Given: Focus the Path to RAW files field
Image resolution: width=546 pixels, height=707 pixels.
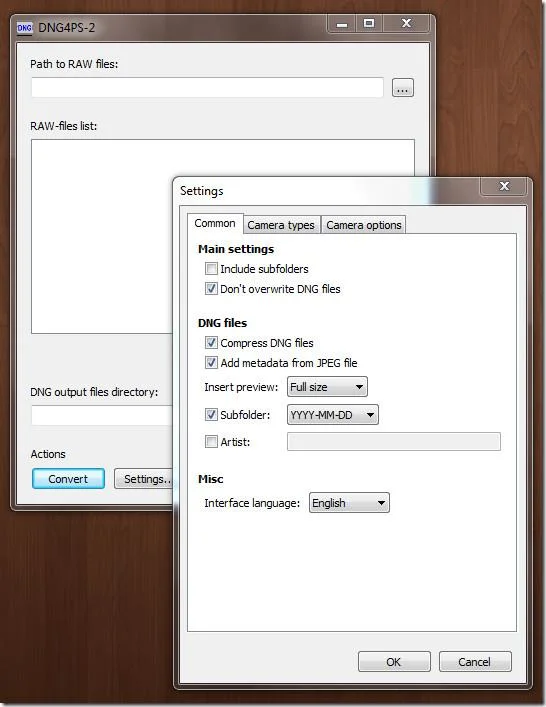Looking at the screenshot, I should [x=207, y=87].
